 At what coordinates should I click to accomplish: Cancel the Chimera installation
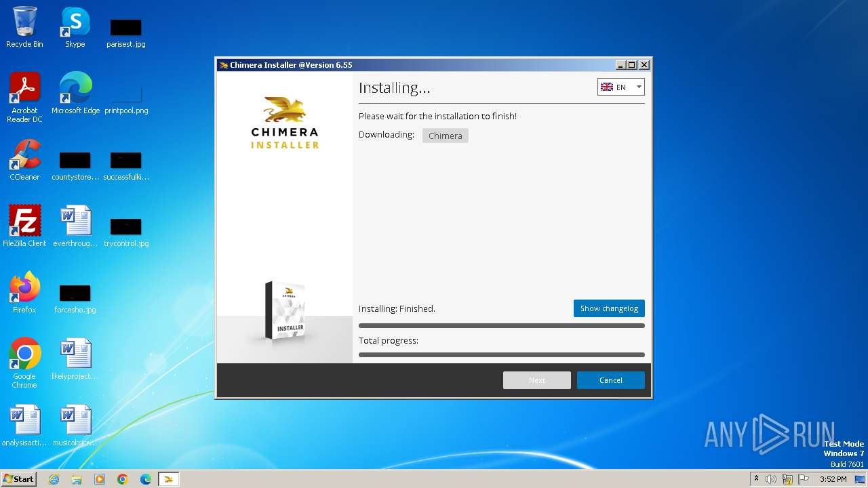(x=610, y=380)
